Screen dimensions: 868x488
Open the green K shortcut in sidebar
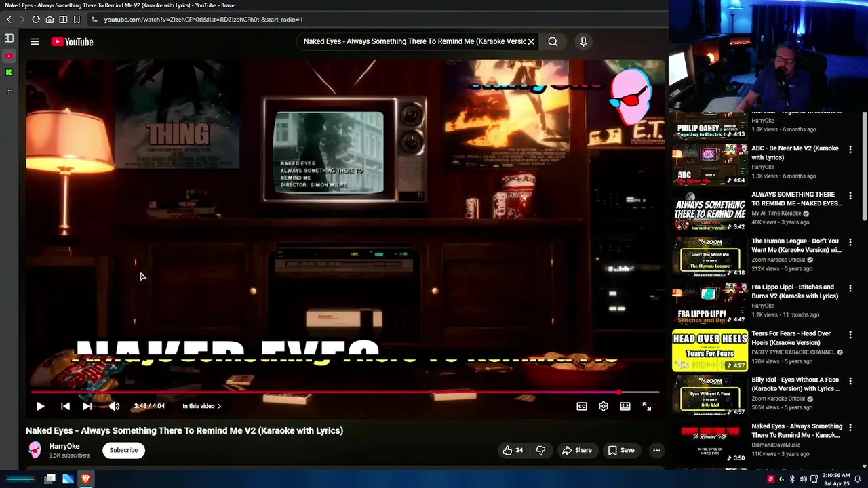(x=9, y=72)
